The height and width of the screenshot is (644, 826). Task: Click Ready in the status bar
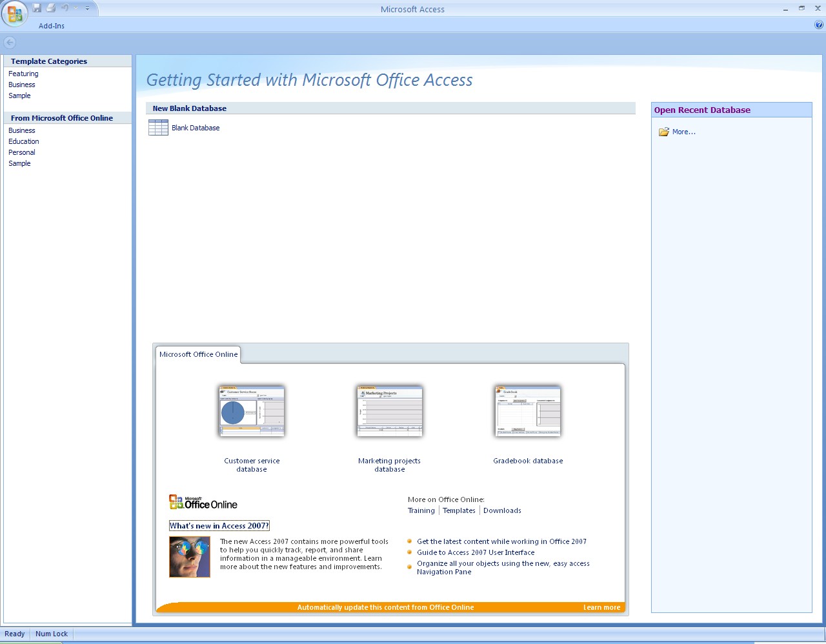[x=15, y=634]
